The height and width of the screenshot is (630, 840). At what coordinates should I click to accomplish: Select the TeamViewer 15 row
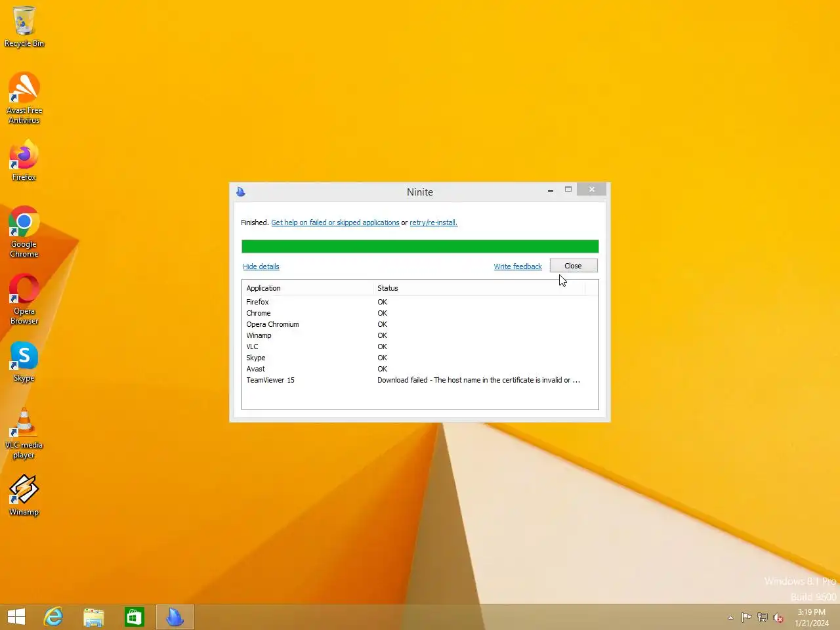(x=420, y=380)
